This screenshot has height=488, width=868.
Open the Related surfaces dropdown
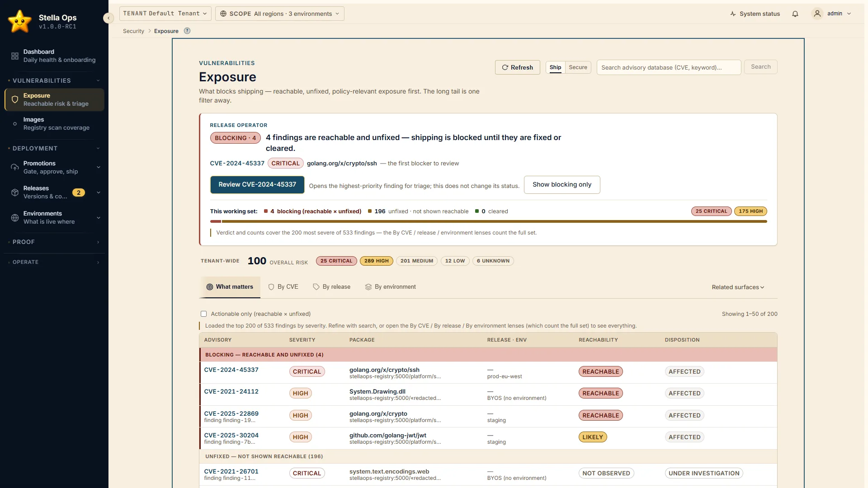(738, 287)
